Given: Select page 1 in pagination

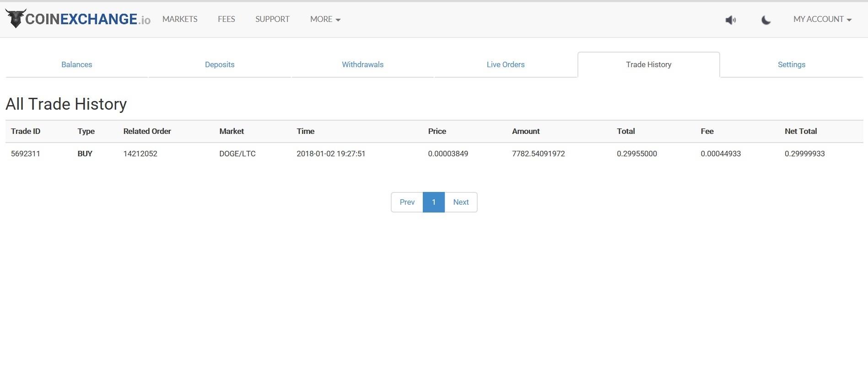Looking at the screenshot, I should pos(434,202).
